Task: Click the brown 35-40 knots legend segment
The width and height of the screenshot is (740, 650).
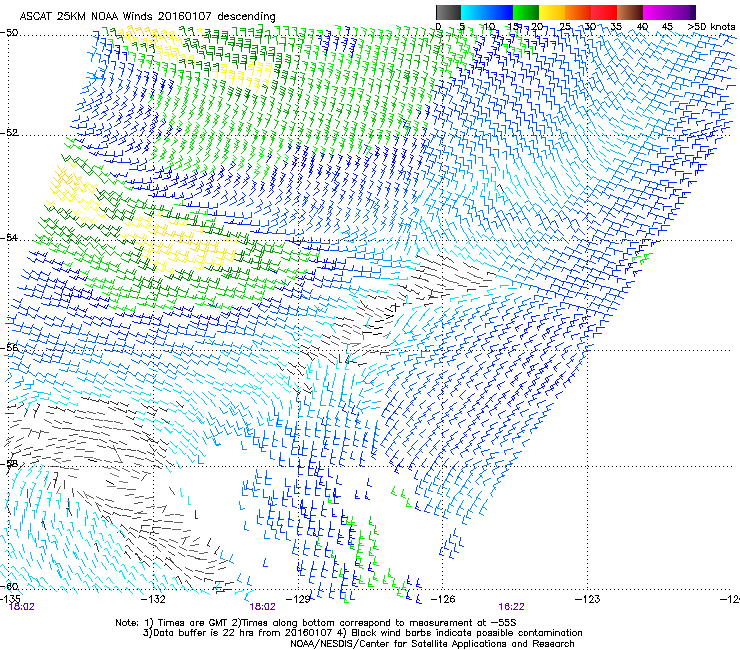Action: 630,12
